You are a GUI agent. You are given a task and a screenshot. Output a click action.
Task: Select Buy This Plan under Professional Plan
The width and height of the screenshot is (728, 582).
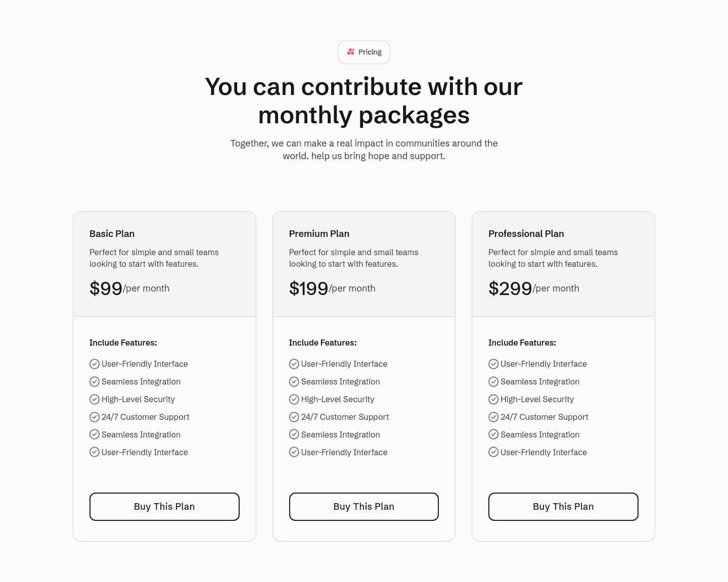[x=563, y=506]
